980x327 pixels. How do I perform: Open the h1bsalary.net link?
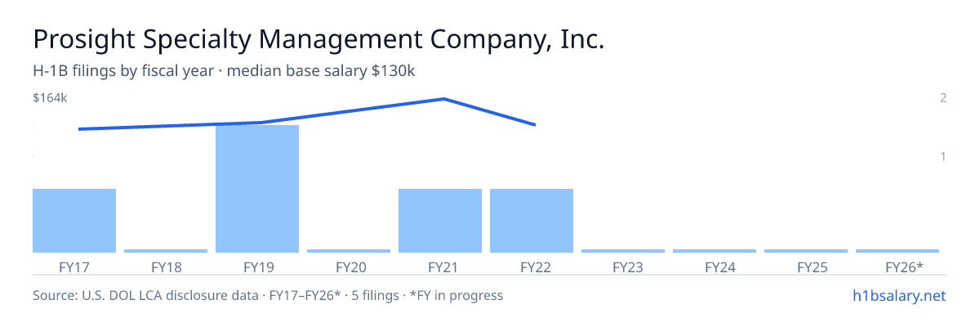[x=899, y=295]
